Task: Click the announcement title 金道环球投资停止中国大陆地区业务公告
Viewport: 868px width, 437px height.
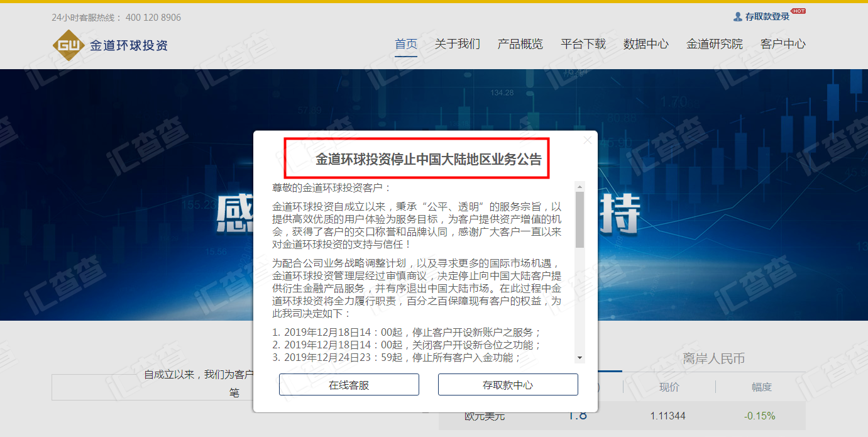Action: tap(429, 160)
